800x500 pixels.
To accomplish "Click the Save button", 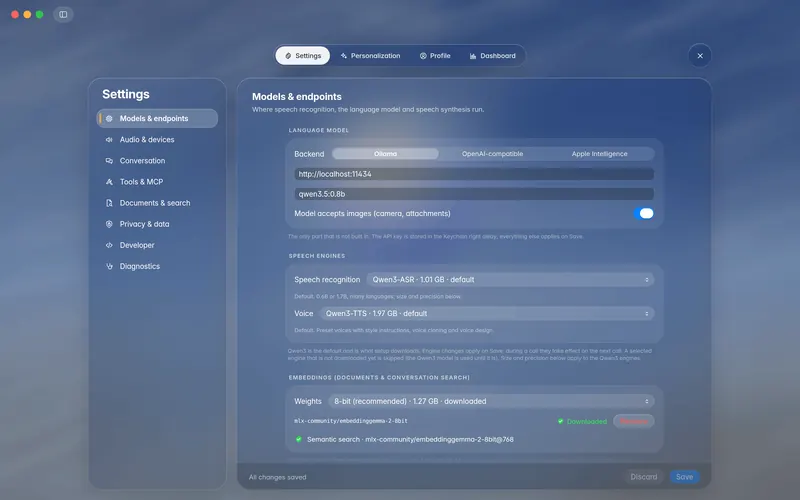I will 684,477.
